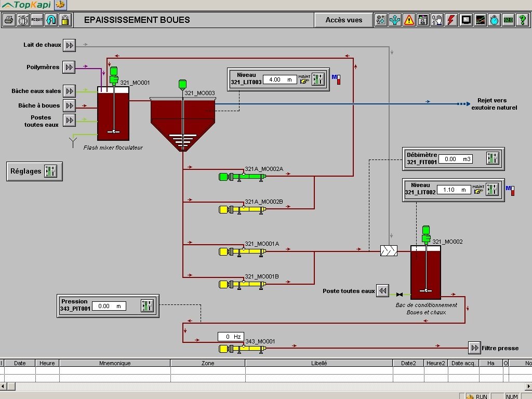Open the alarm warning triangle icon

point(409,20)
